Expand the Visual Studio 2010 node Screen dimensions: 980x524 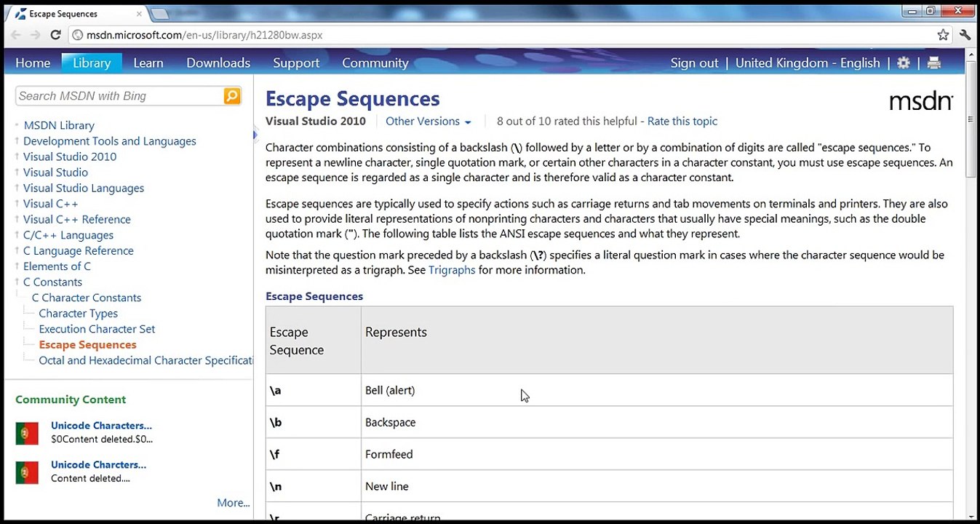[17, 156]
